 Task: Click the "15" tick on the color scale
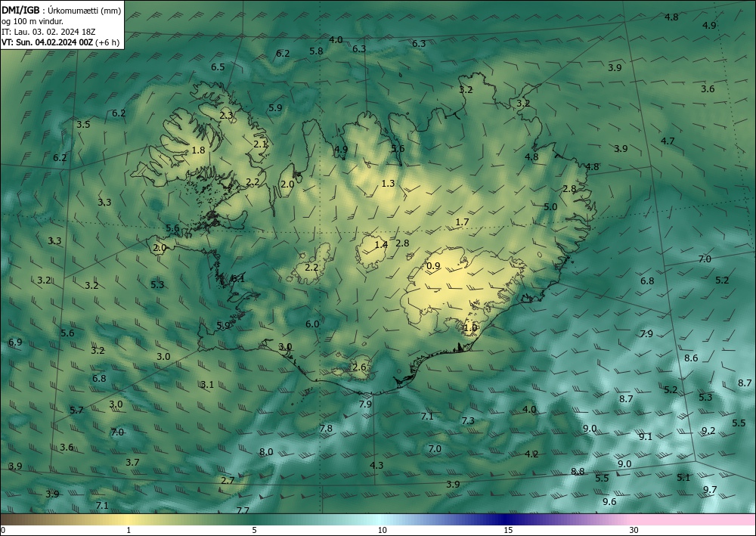pyautogui.click(x=508, y=530)
